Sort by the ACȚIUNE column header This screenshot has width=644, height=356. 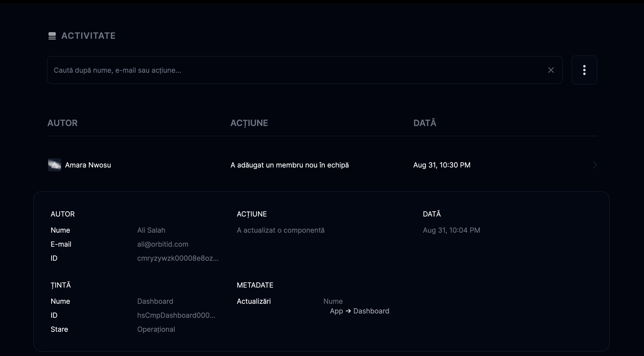(249, 123)
